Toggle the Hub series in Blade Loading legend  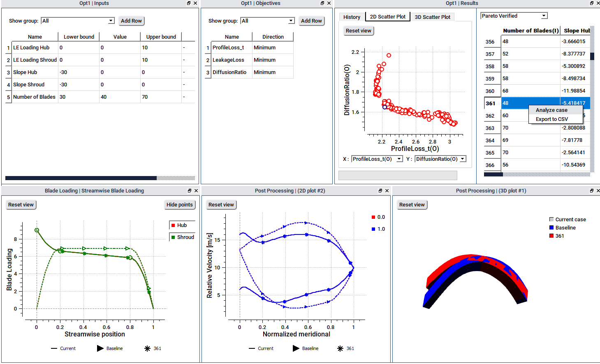click(182, 225)
